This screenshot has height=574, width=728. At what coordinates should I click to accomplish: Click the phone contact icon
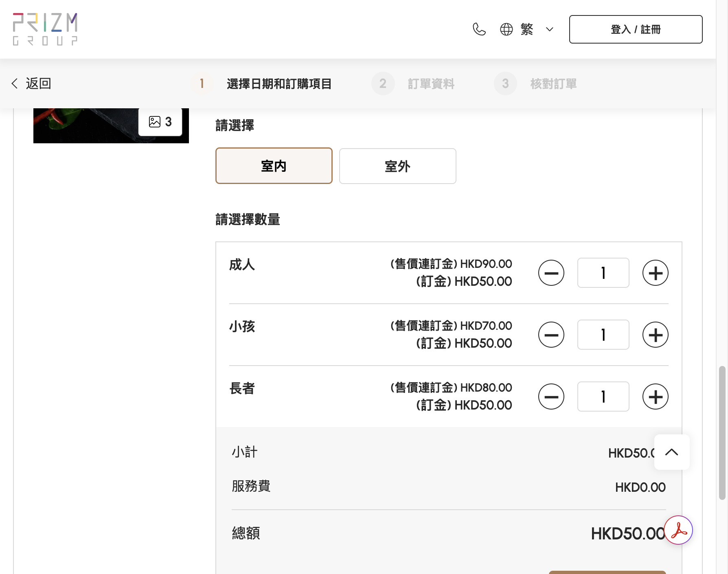[479, 29]
